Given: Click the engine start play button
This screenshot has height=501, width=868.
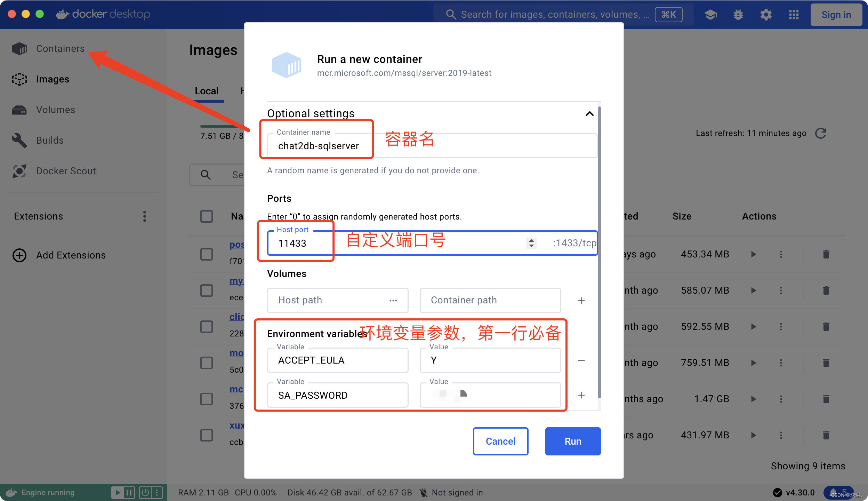Looking at the screenshot, I should coord(118,493).
